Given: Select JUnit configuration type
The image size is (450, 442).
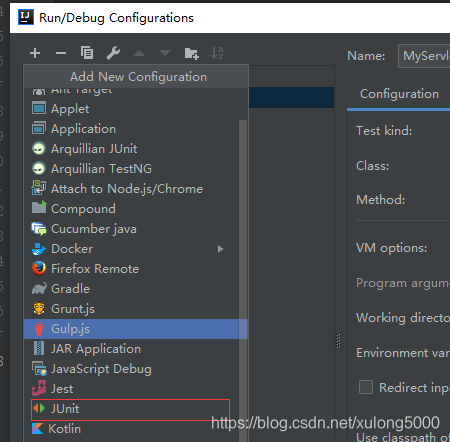Looking at the screenshot, I should click(x=131, y=409).
